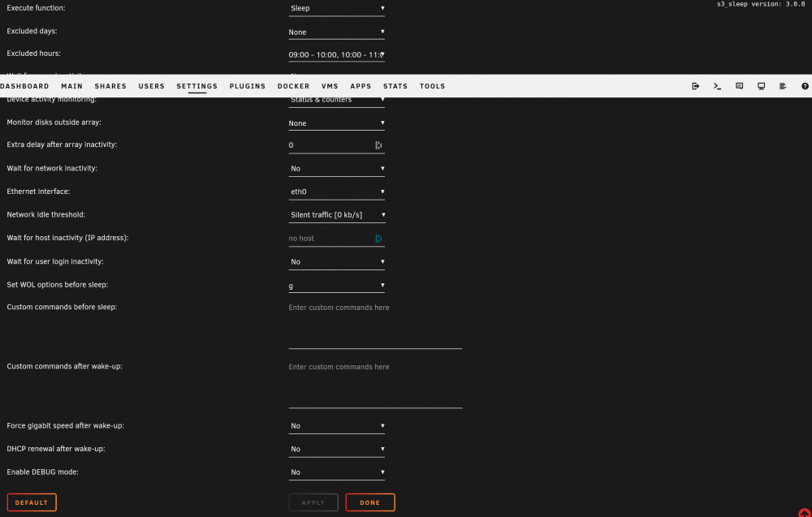
Task: Open Monitor disks outside array dropdown
Action: (337, 123)
